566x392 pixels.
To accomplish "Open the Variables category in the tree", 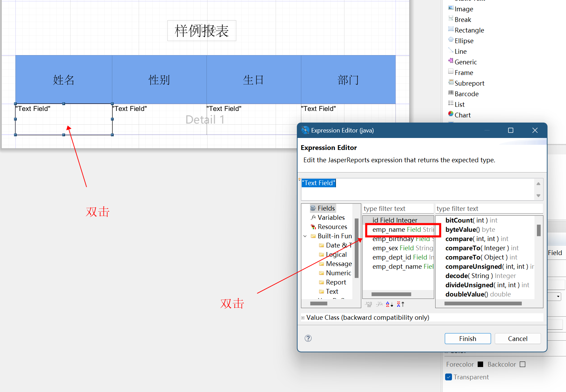I will point(331,217).
